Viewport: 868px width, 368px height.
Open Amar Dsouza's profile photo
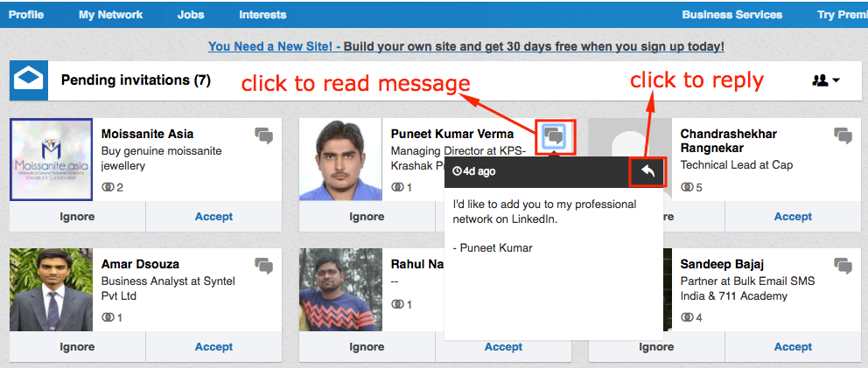point(52,289)
